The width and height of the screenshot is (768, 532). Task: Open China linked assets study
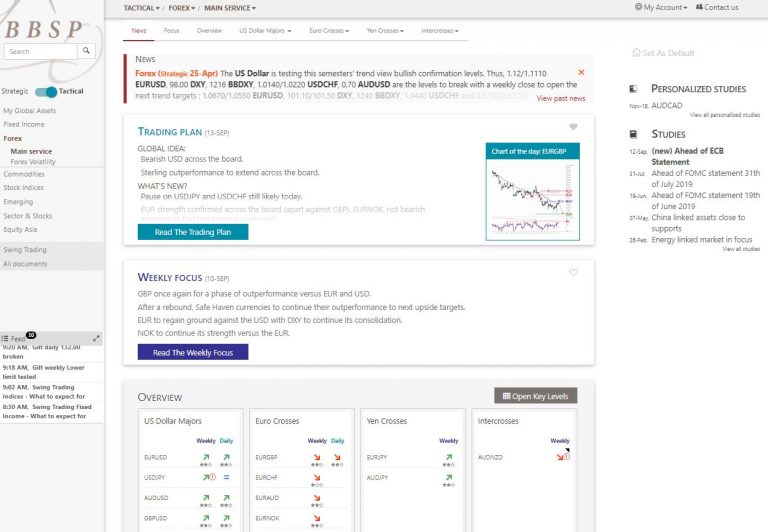coord(698,222)
